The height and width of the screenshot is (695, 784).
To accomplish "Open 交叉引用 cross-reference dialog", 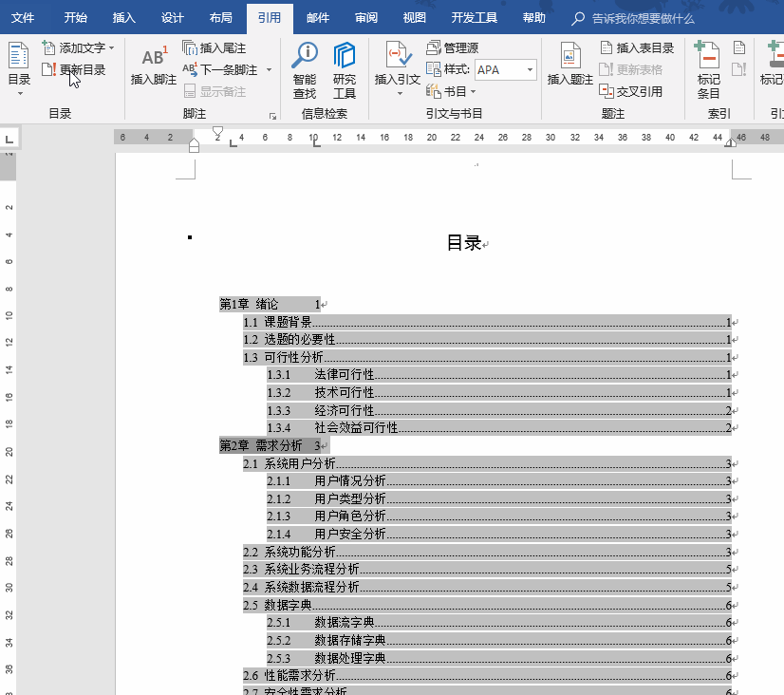I will [630, 91].
